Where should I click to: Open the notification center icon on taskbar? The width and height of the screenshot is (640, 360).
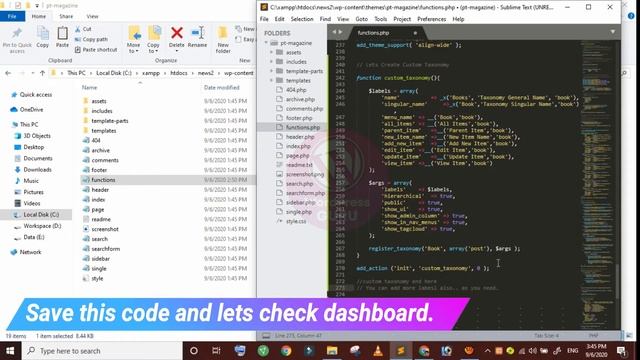point(621,351)
